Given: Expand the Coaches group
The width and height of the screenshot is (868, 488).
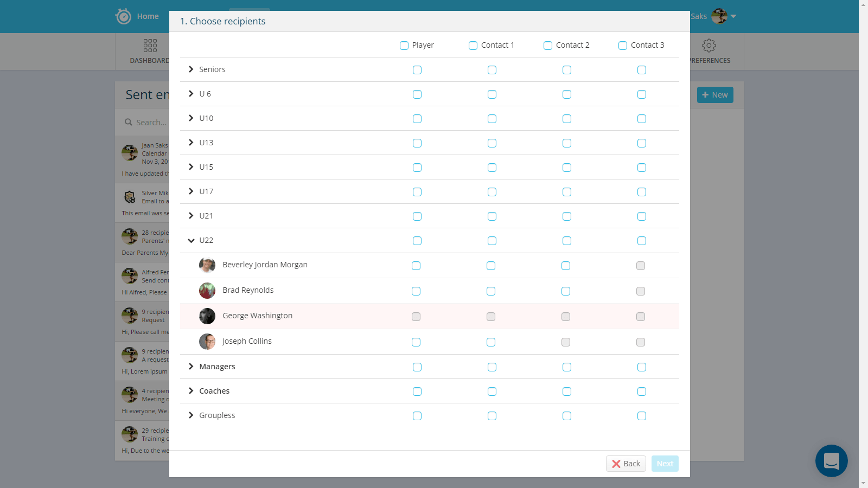Looking at the screenshot, I should [191, 391].
